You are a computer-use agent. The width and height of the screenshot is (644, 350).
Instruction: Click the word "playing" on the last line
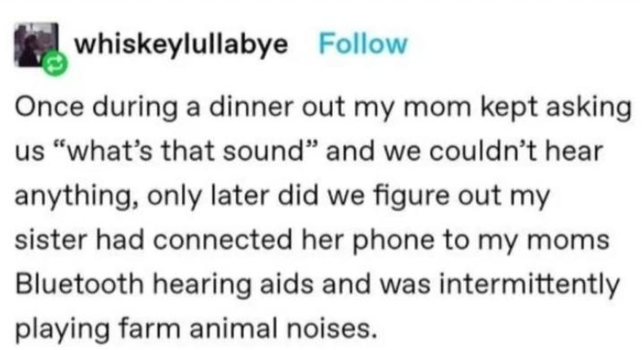pos(61,331)
